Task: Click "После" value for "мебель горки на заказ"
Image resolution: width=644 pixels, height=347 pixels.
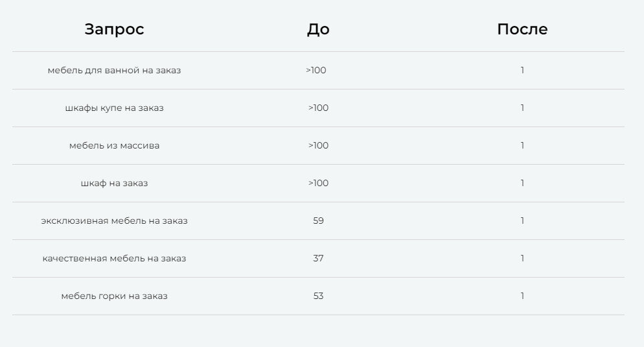Action: point(522,296)
